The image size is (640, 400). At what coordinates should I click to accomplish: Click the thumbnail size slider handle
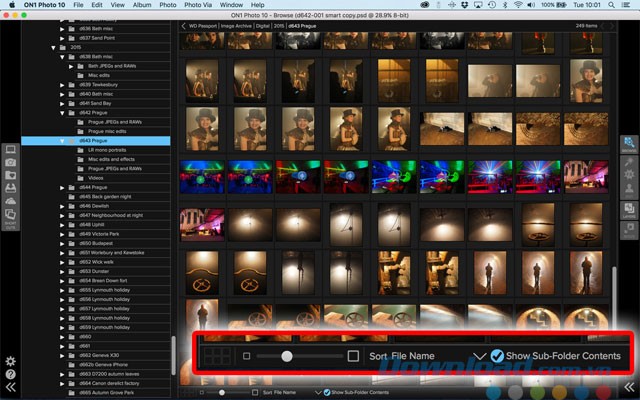(x=287, y=356)
